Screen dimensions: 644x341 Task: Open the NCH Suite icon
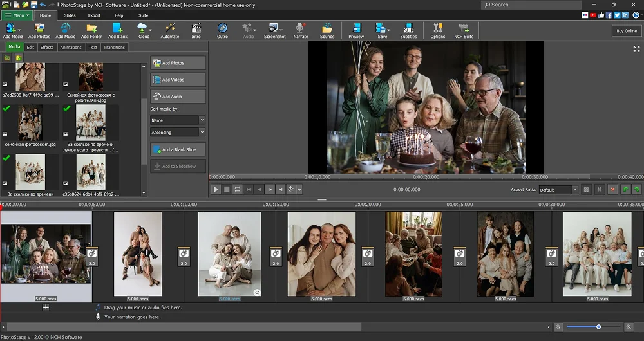pos(464,30)
